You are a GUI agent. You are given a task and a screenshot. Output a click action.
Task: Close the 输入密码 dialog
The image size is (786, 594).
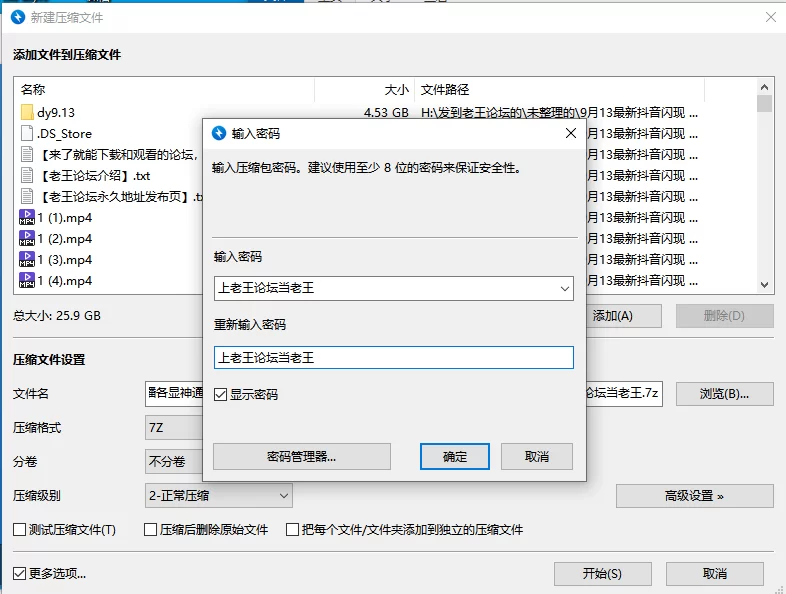(x=570, y=133)
